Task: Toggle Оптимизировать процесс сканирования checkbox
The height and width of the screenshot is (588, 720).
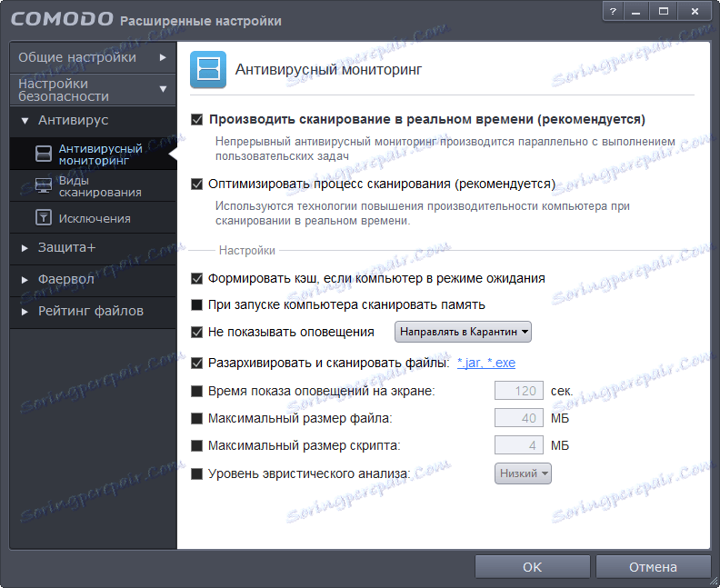Action: point(196,184)
